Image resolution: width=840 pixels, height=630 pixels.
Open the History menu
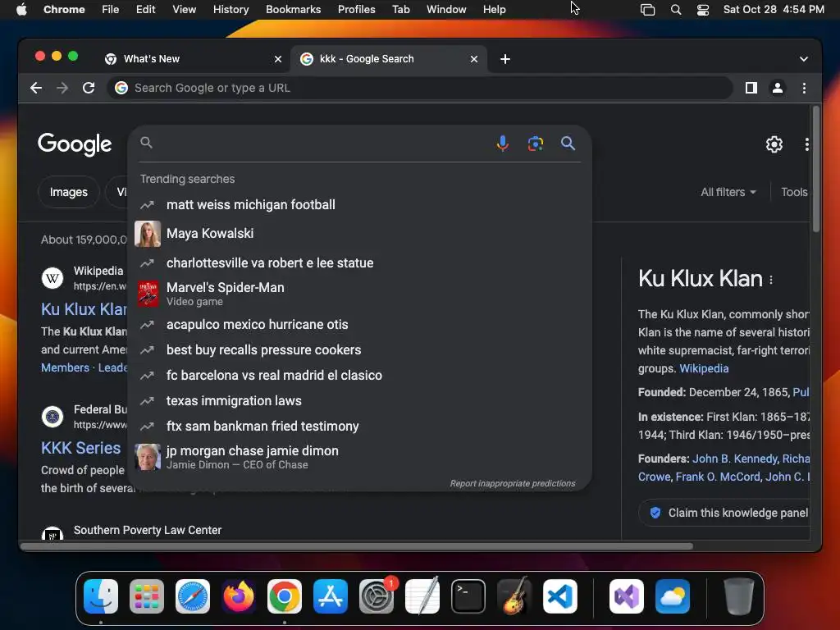coord(231,9)
